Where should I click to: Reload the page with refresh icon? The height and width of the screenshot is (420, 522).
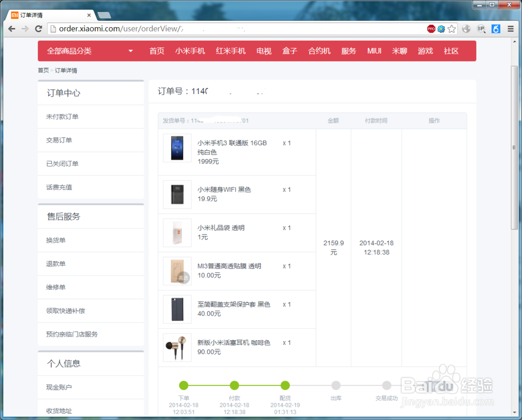[39, 29]
